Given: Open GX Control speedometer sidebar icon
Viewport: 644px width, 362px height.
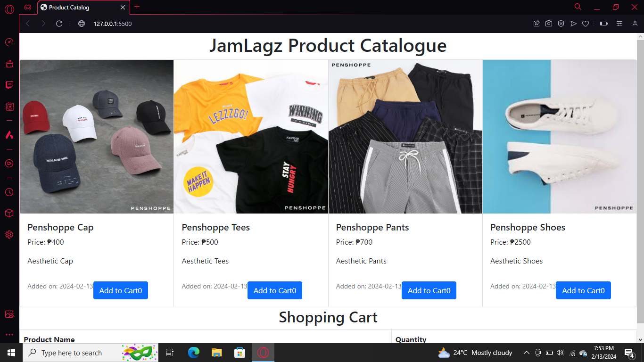Looking at the screenshot, I should pos(9,42).
